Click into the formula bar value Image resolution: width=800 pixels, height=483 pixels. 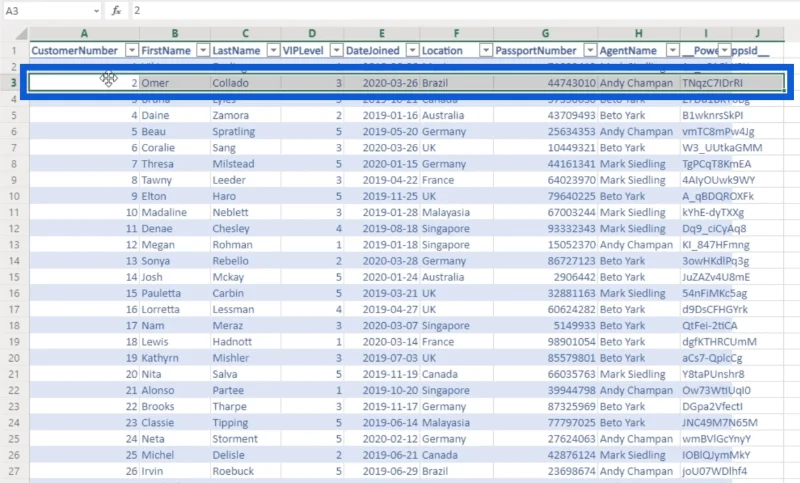pyautogui.click(x=137, y=11)
